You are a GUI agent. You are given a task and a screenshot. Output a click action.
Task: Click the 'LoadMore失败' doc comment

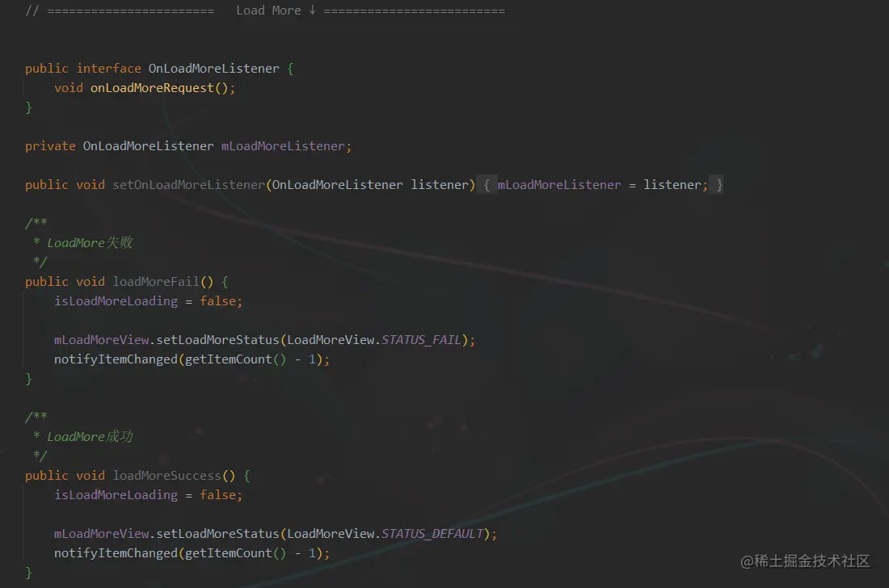click(90, 243)
